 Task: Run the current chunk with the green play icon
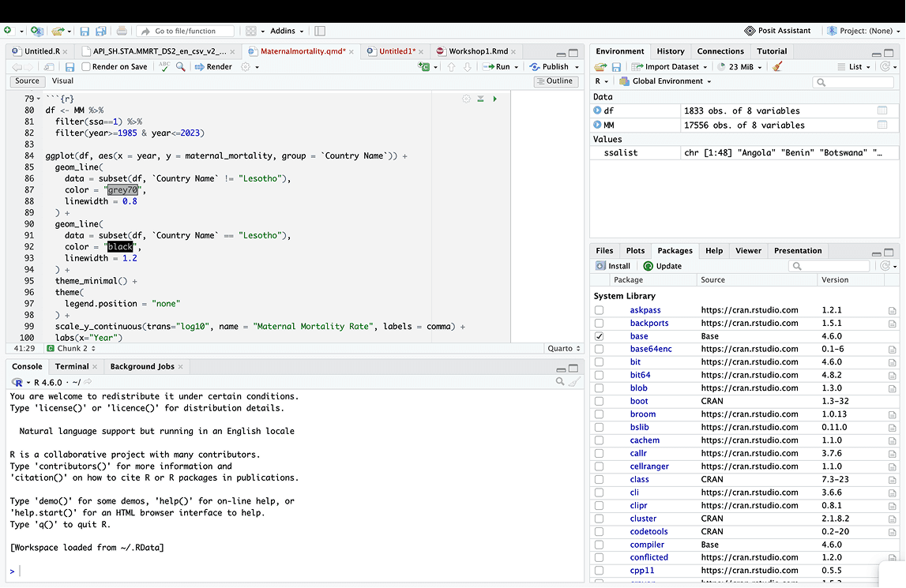pyautogui.click(x=495, y=99)
